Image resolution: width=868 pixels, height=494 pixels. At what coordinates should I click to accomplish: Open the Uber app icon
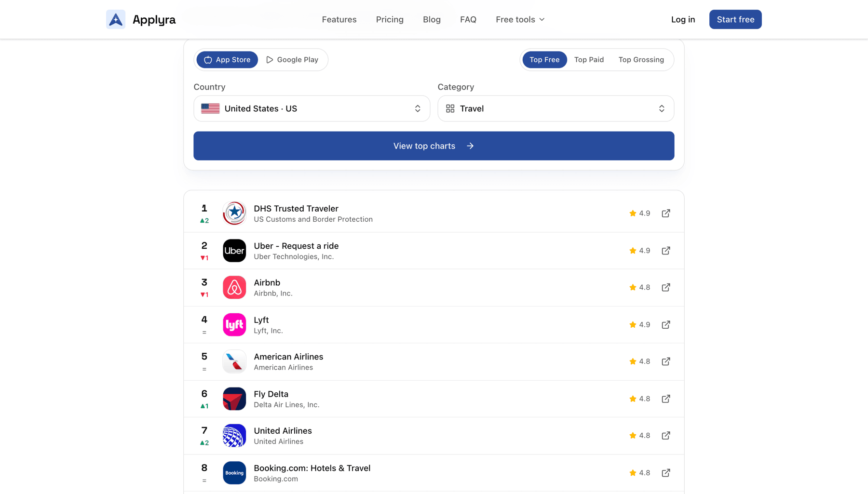234,251
